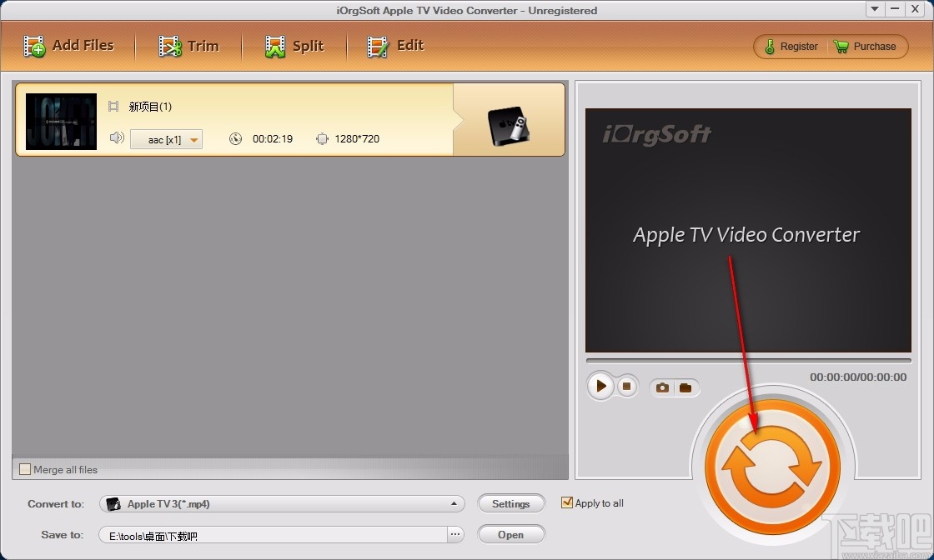This screenshot has width=934, height=560.
Task: Open the Split tool
Action: (x=274, y=46)
